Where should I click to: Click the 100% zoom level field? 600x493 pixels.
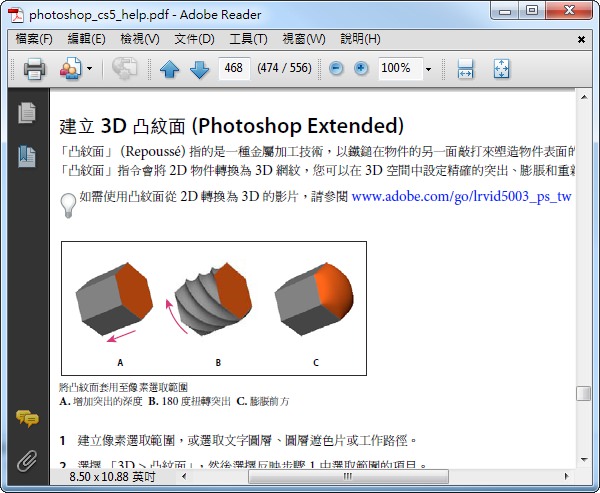coord(401,69)
